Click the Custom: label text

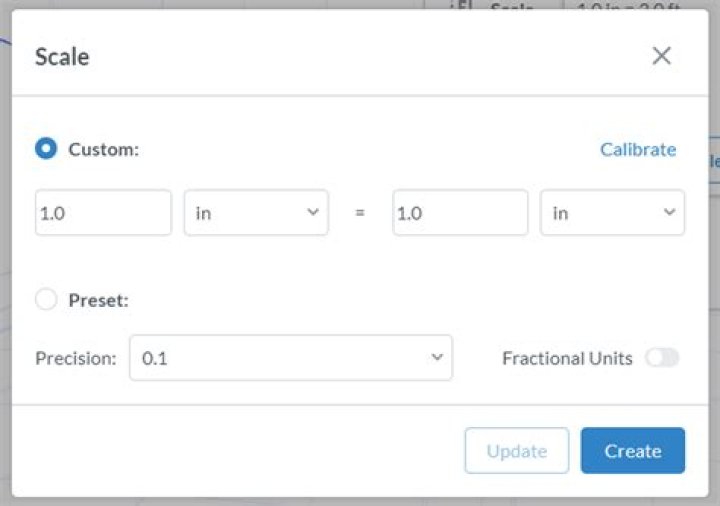point(103,150)
